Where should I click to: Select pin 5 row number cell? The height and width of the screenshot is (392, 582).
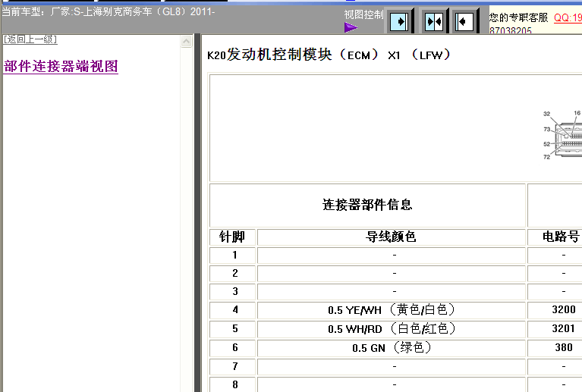pos(232,329)
